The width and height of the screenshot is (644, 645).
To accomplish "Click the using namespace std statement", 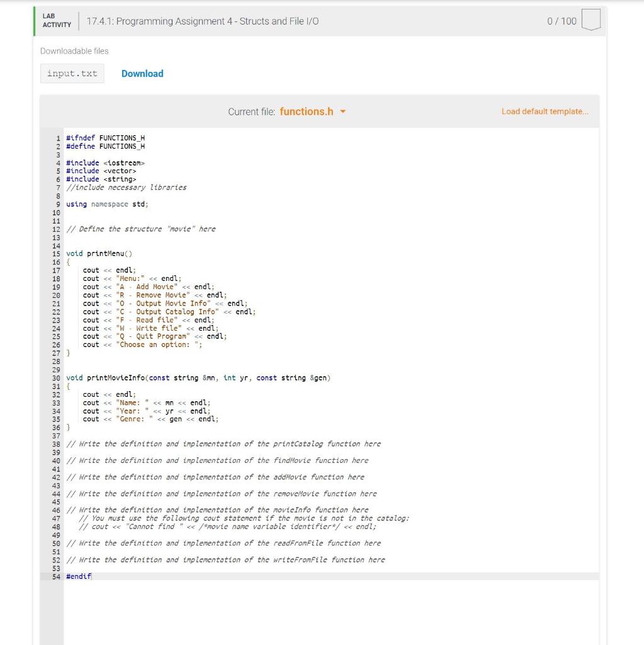I will tap(107, 204).
